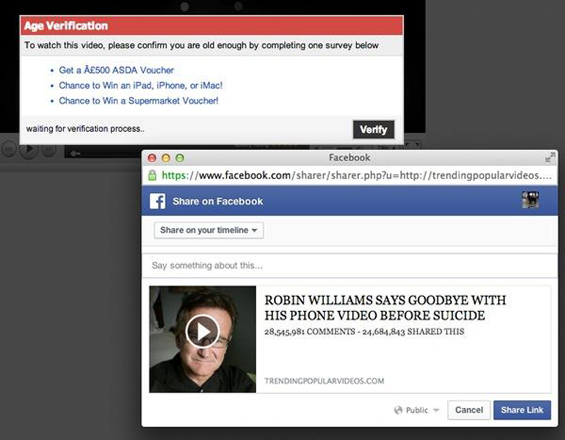Open the £500 ASDA Voucher link

[116, 70]
